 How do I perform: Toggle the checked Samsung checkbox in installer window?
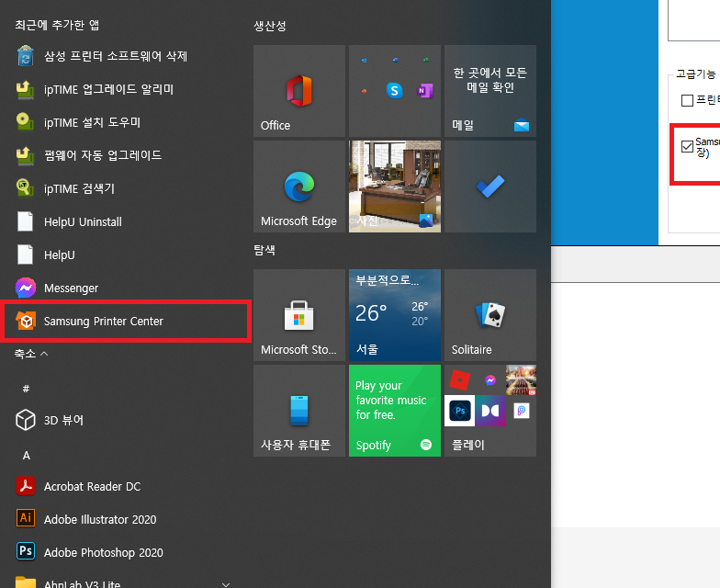(x=687, y=147)
